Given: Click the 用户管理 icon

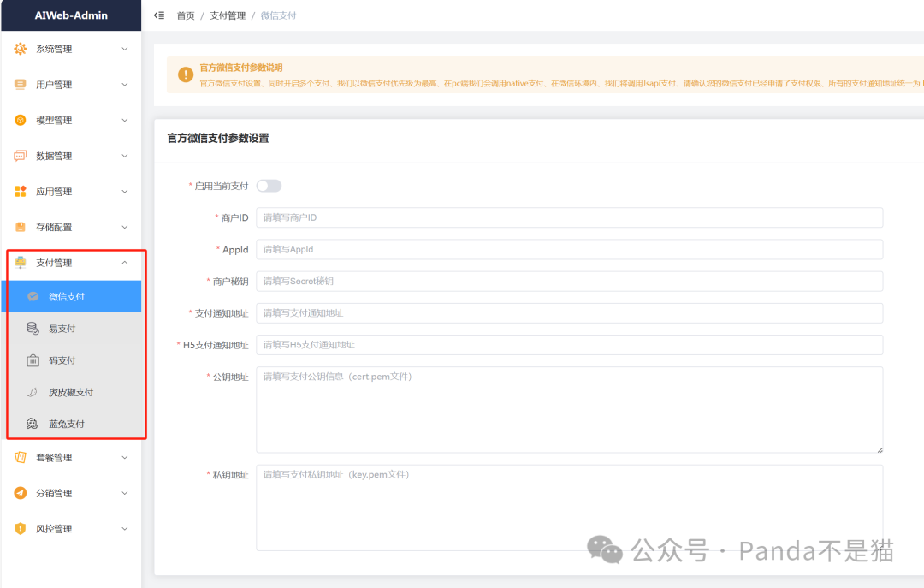Looking at the screenshot, I should coord(20,85).
